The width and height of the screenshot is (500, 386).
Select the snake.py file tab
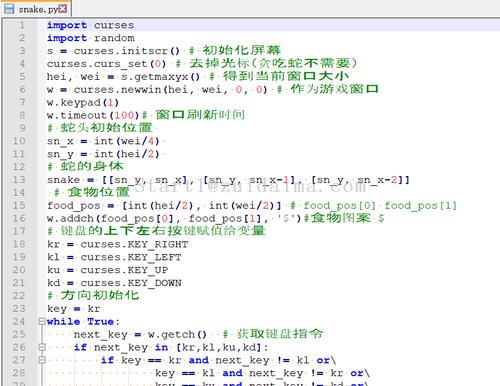click(x=36, y=9)
